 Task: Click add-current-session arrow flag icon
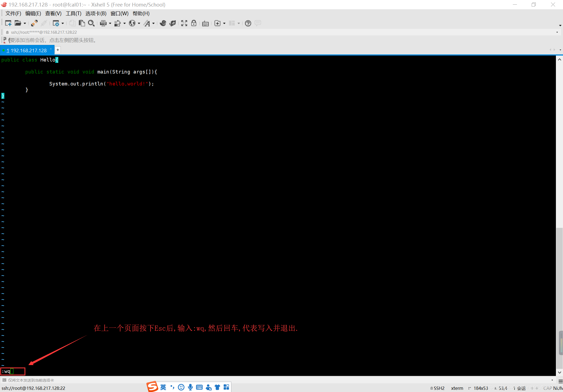tap(5, 40)
